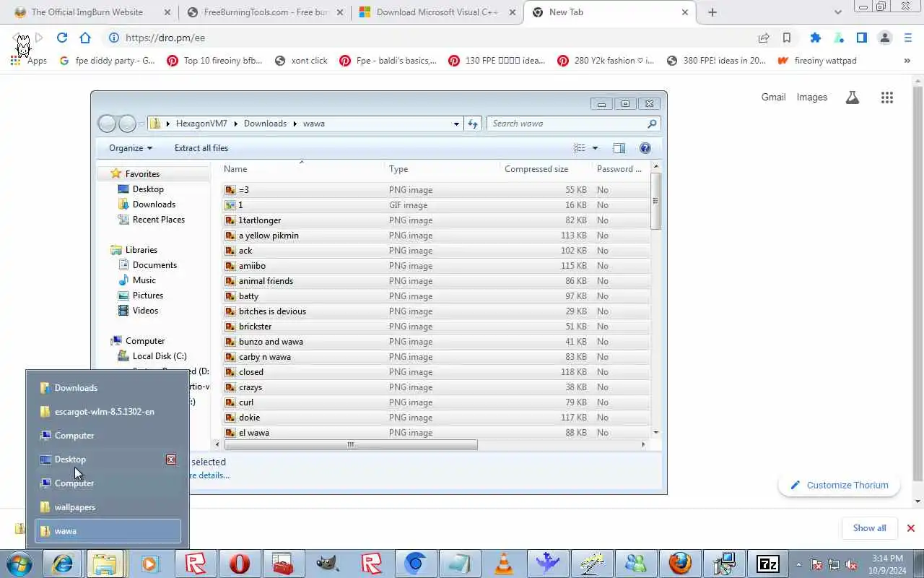Click the browser address bar URL
Image resolution: width=924 pixels, height=578 pixels.
(165, 38)
